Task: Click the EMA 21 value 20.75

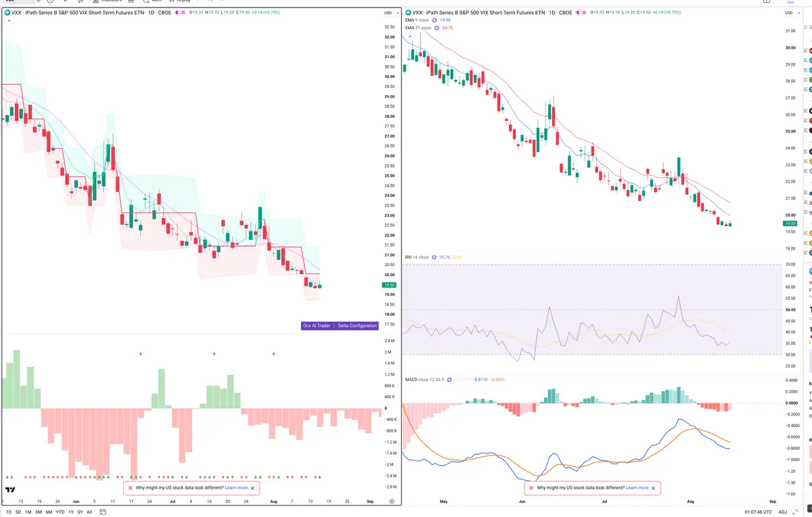Action: [x=447, y=28]
